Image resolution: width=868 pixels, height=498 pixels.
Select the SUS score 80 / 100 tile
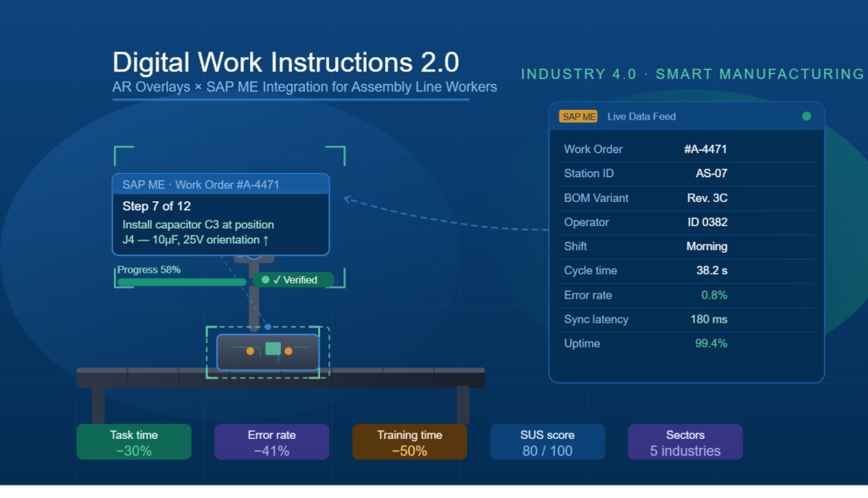pyautogui.click(x=547, y=442)
